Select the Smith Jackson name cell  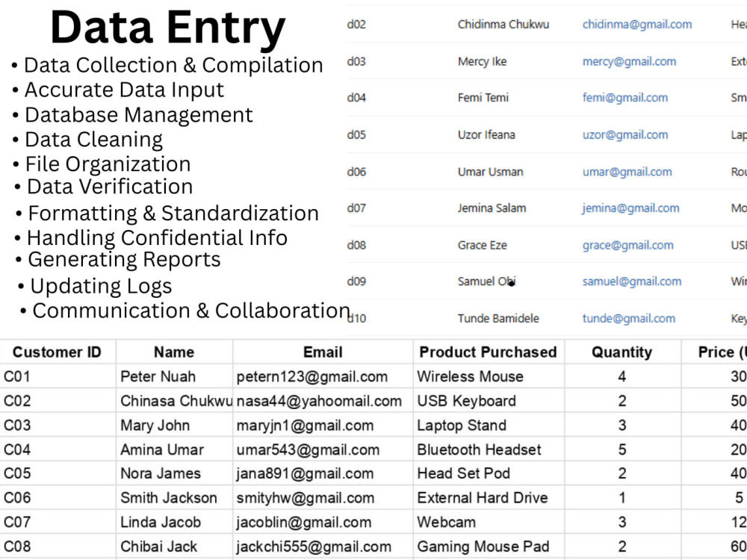174,497
